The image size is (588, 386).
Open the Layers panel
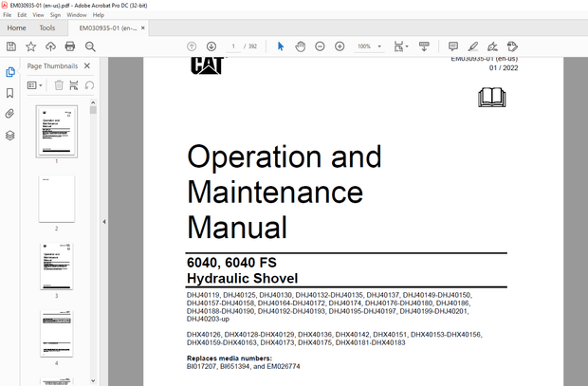point(10,136)
